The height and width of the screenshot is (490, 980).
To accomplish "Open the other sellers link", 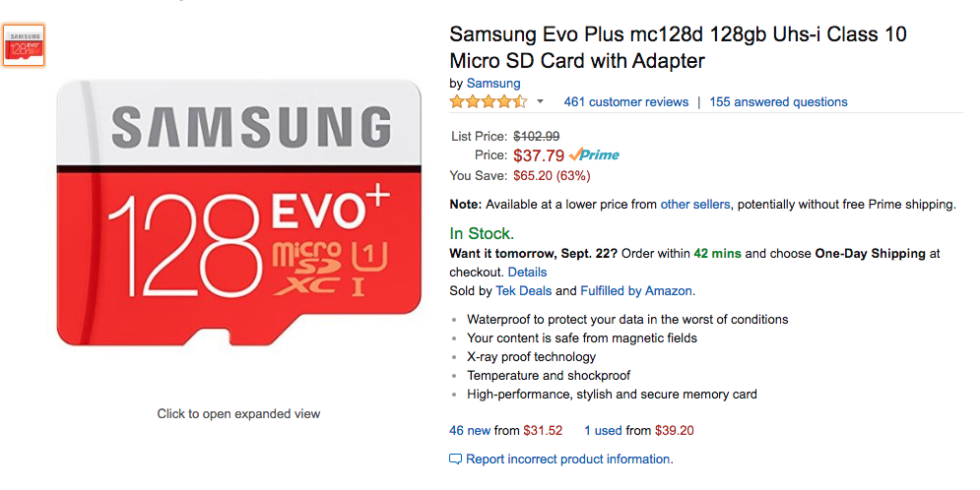I will pos(689,204).
